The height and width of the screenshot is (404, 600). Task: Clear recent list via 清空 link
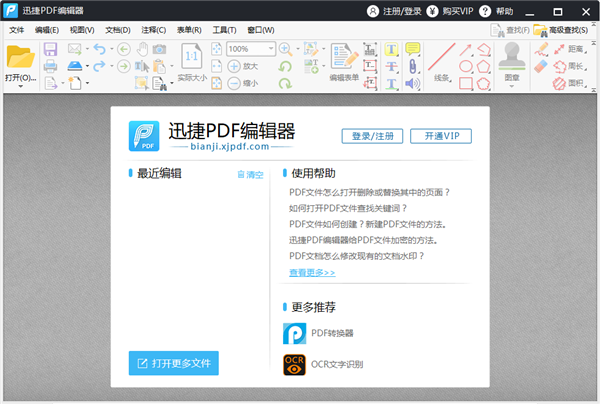251,174
